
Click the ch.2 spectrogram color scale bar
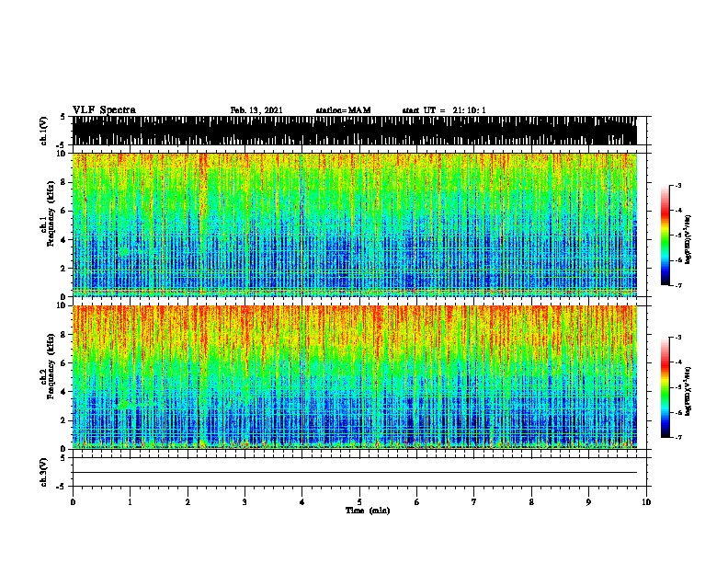point(665,387)
